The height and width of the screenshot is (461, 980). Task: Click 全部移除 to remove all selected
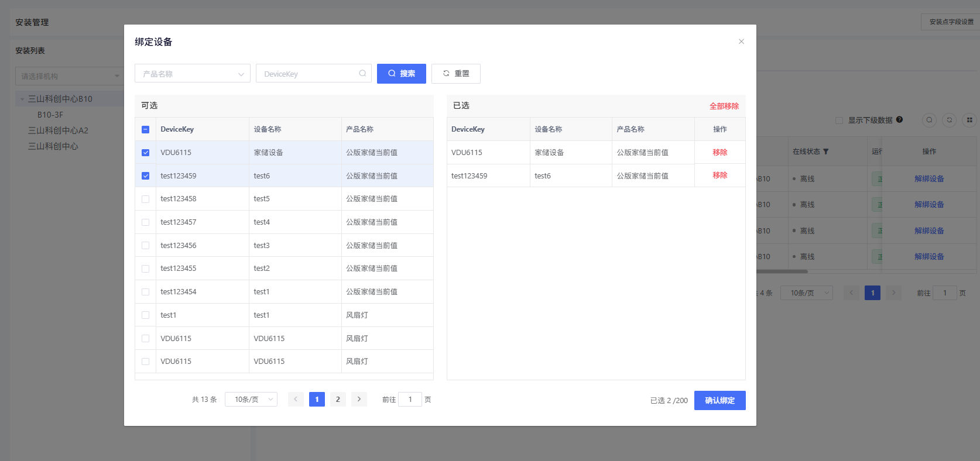(x=724, y=106)
